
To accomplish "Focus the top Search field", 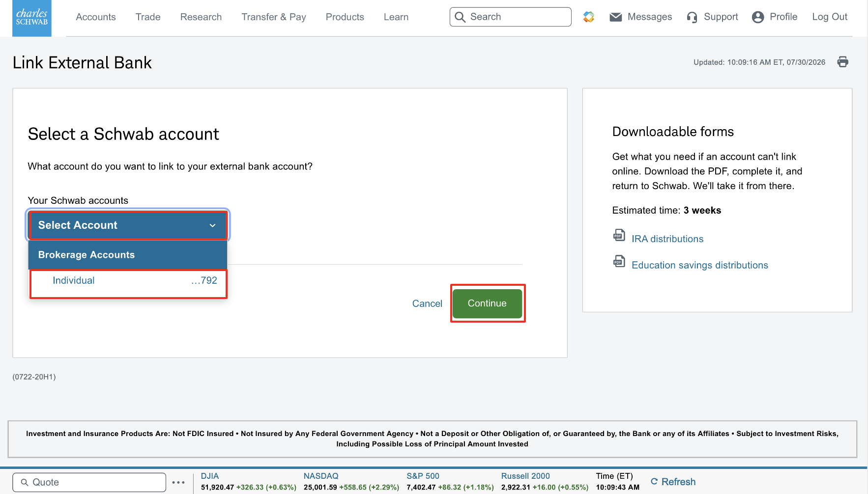I will coord(510,17).
